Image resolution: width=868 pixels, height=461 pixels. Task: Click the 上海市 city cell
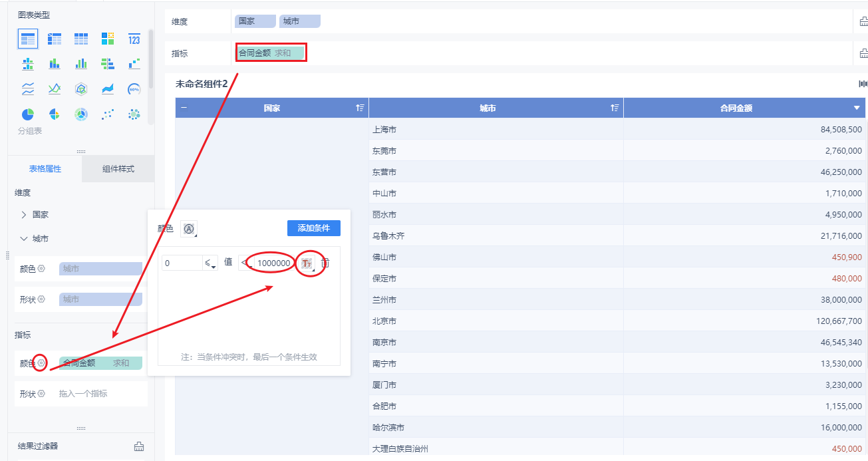pyautogui.click(x=496, y=130)
